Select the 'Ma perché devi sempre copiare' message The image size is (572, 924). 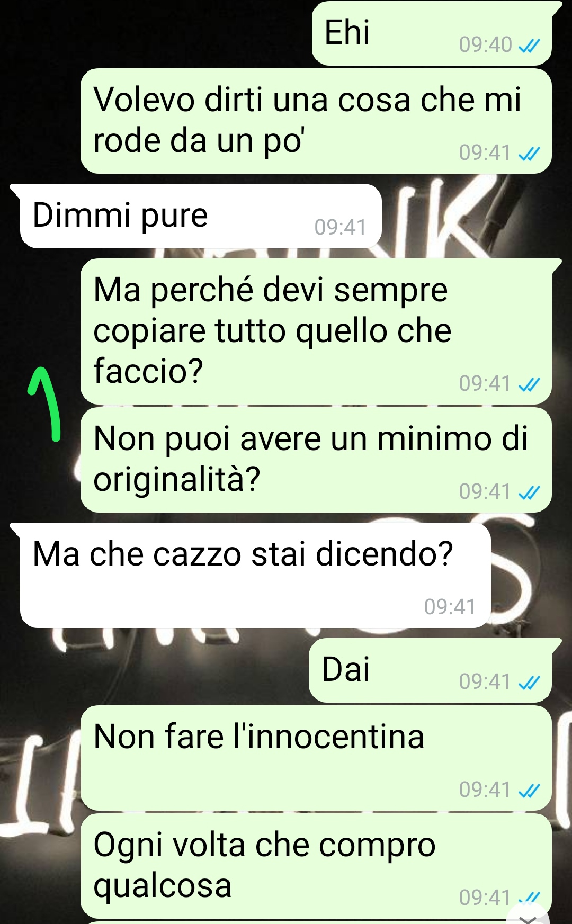click(x=316, y=332)
